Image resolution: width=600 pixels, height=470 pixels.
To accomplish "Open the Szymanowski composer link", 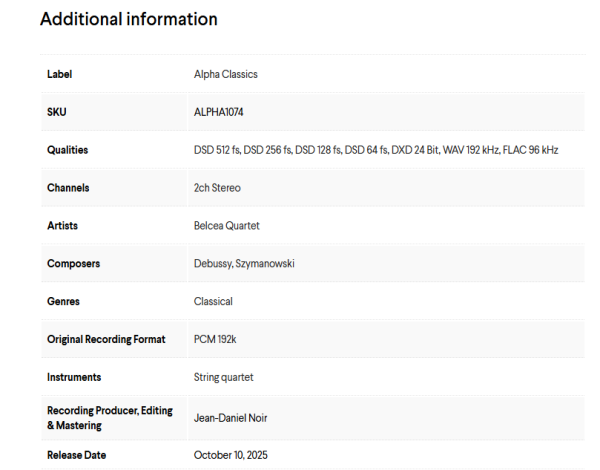I will coord(265,264).
